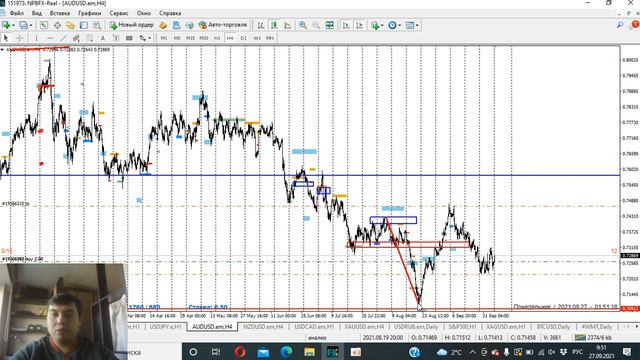This screenshot has height=360, width=640.
Task: Switch to candlestick chart icon
Action: (274, 25)
